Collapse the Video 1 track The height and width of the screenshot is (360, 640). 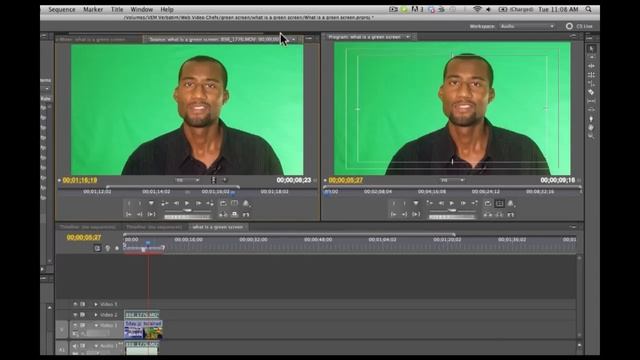pos(96,325)
